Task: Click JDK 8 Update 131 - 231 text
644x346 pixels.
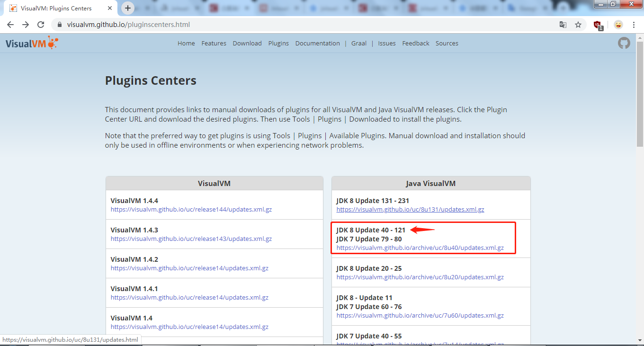Action: pos(373,201)
